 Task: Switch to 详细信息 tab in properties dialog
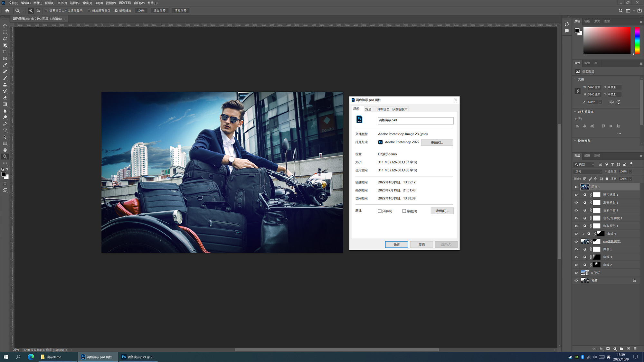[x=383, y=109]
